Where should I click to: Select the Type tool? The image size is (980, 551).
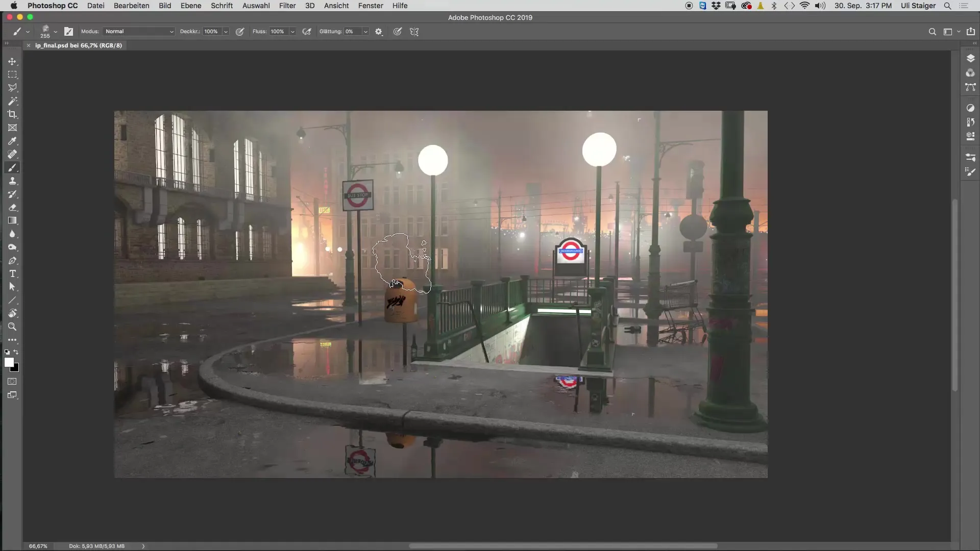[12, 273]
